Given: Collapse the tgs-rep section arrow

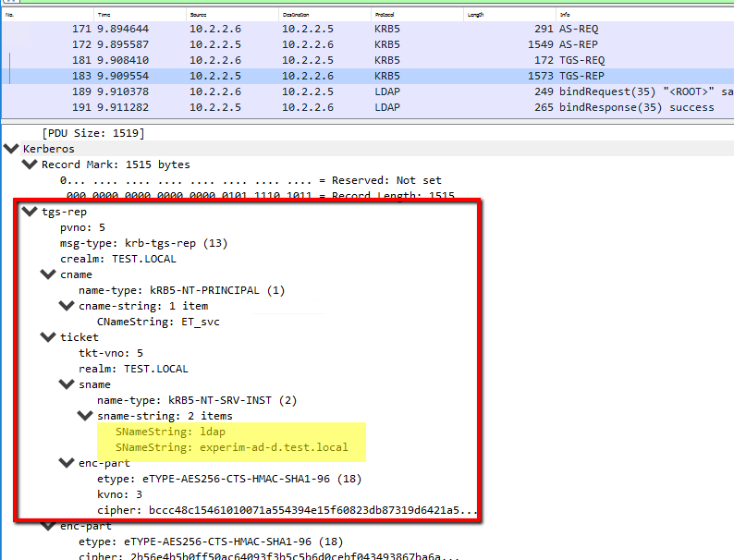Looking at the screenshot, I should 29,212.
